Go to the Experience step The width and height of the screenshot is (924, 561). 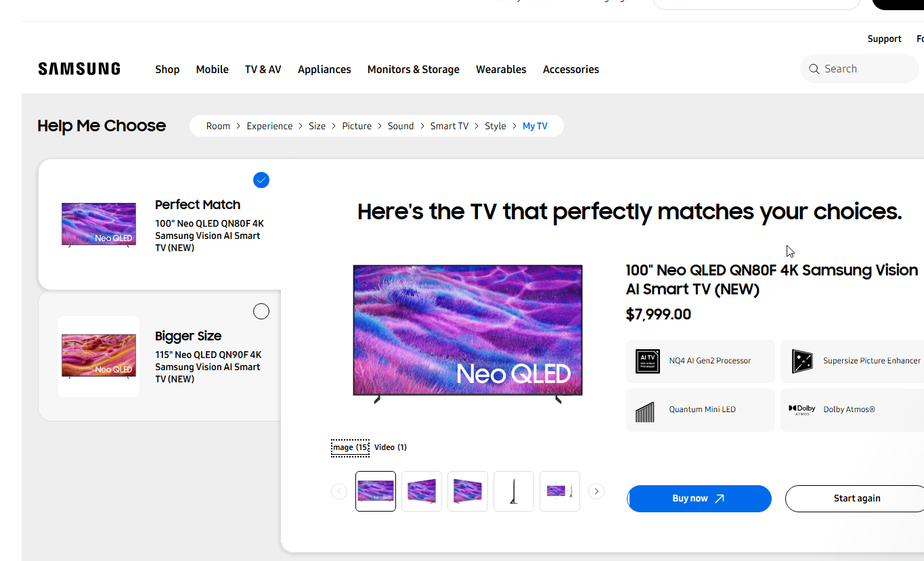[269, 126]
